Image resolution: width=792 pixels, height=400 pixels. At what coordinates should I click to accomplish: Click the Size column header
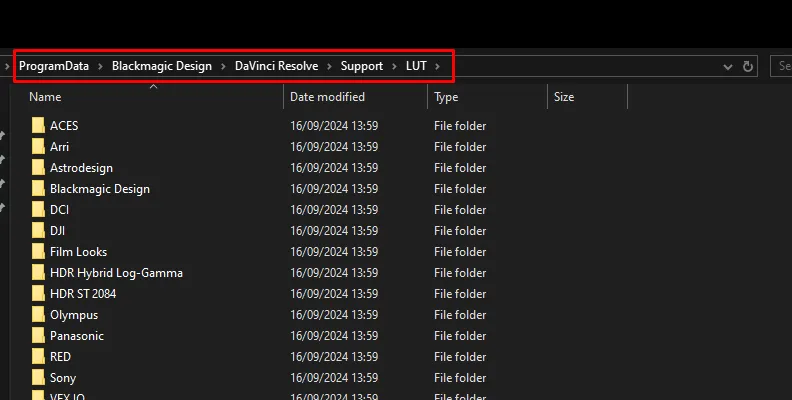click(x=564, y=97)
